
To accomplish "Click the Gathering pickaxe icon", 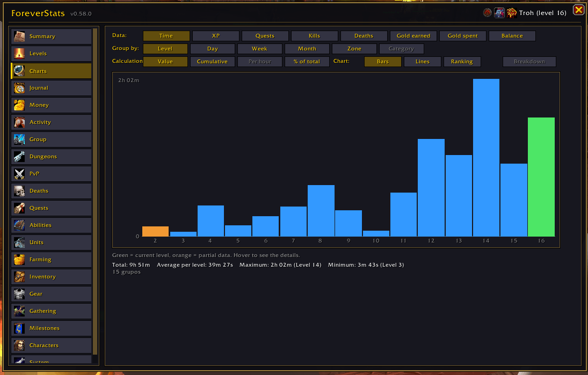I will (19, 311).
